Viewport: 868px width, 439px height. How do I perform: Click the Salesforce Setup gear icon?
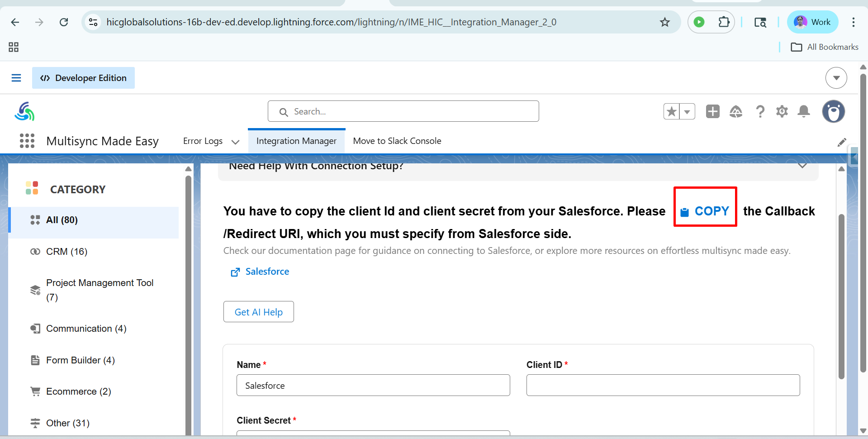(x=782, y=111)
